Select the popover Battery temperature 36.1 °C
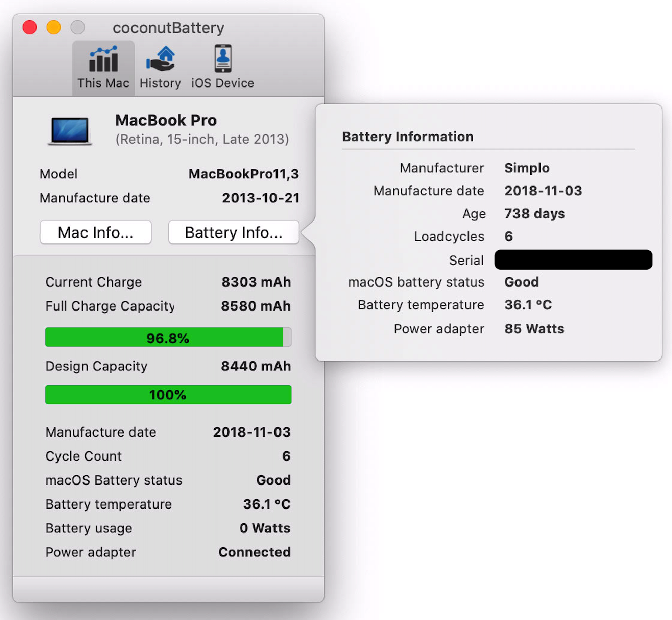 [x=528, y=305]
